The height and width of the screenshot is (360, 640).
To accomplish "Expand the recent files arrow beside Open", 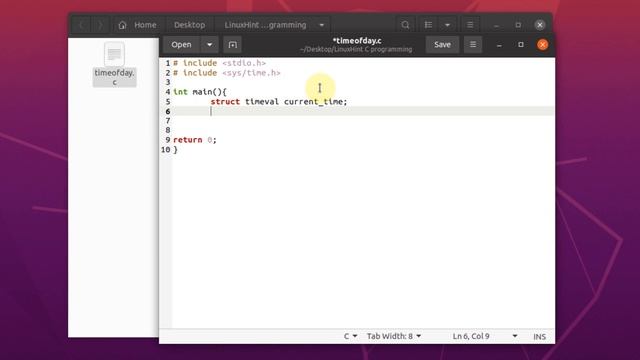I will (x=209, y=44).
